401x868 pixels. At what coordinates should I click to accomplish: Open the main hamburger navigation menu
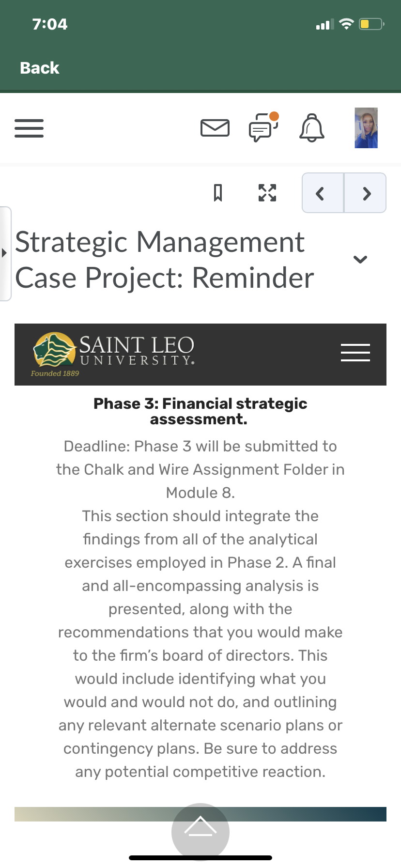tap(29, 128)
